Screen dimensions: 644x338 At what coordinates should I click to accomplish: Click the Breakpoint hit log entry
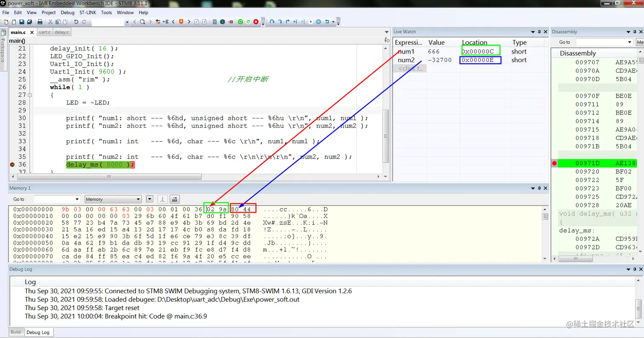(116, 316)
